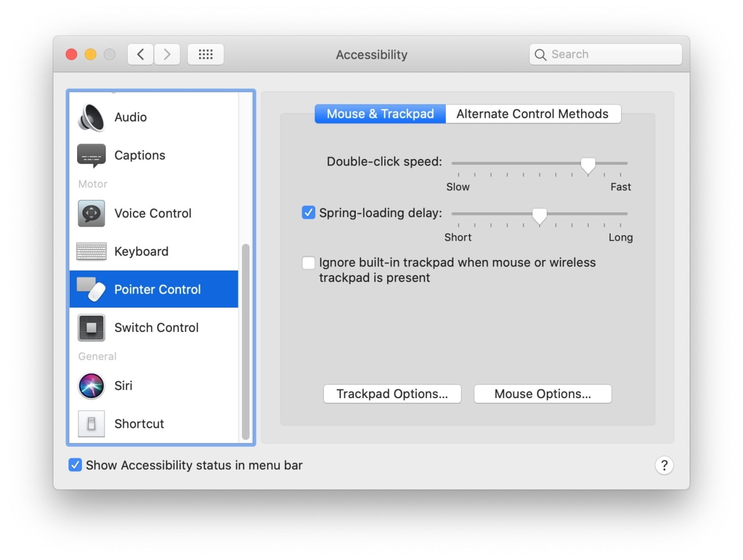Viewport: 743px width, 560px height.
Task: Open Voice Control via its icon
Action: [x=91, y=214]
